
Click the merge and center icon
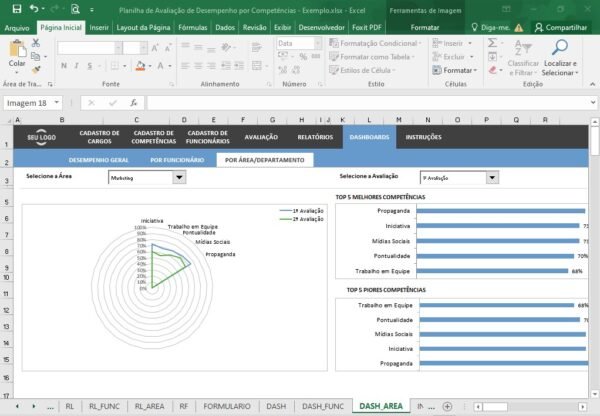click(257, 66)
